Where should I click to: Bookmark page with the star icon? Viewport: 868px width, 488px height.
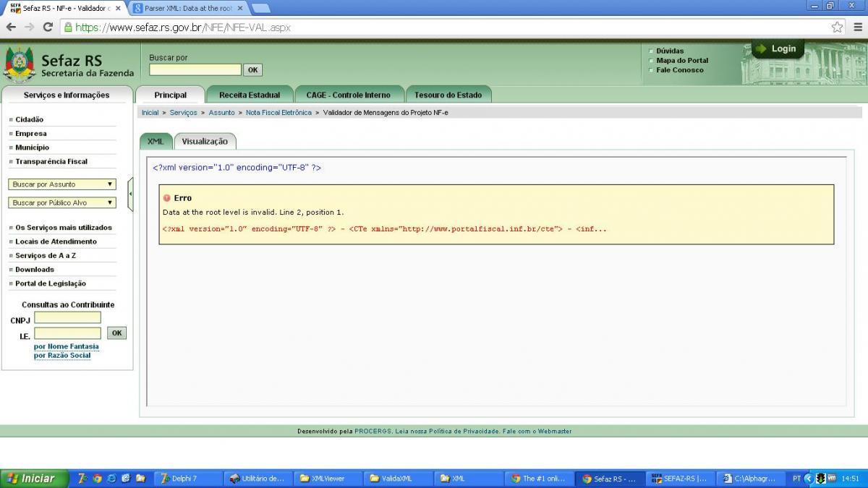coord(837,27)
